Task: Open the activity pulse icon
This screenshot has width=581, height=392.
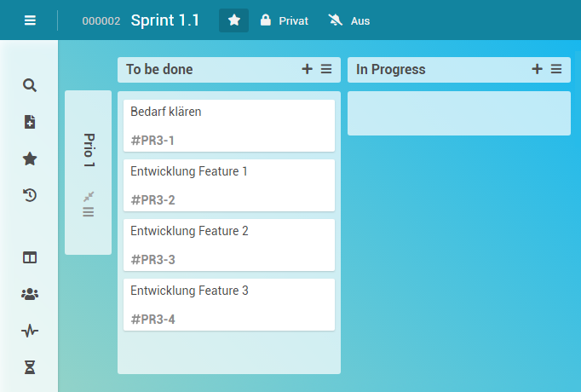Action: point(30,331)
